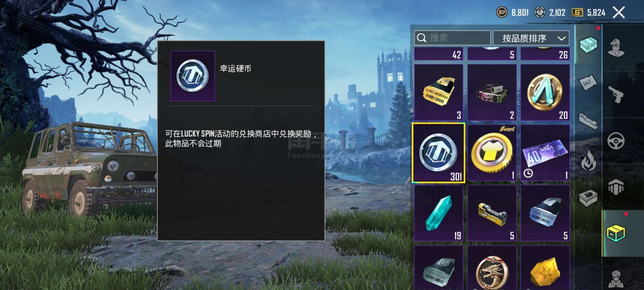This screenshot has height=290, width=644.
Task: Select the yellow shirt Event coin
Action: [x=492, y=153]
